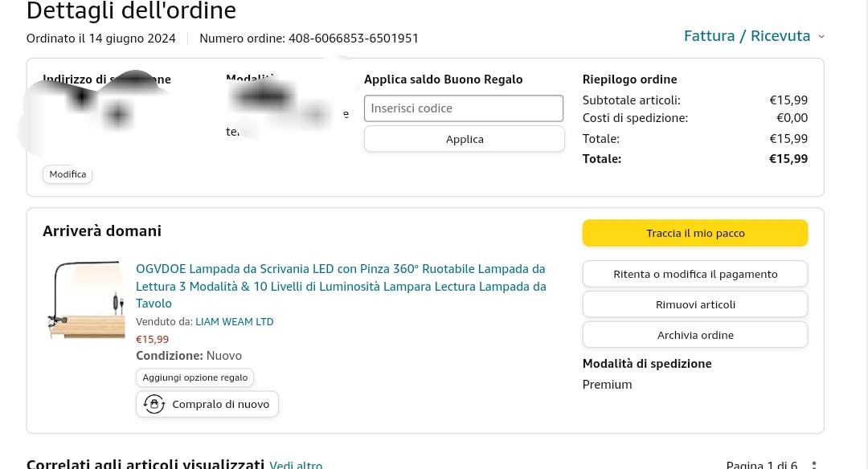868x469 pixels.
Task: Choose Rimuovi articoli
Action: [694, 304]
